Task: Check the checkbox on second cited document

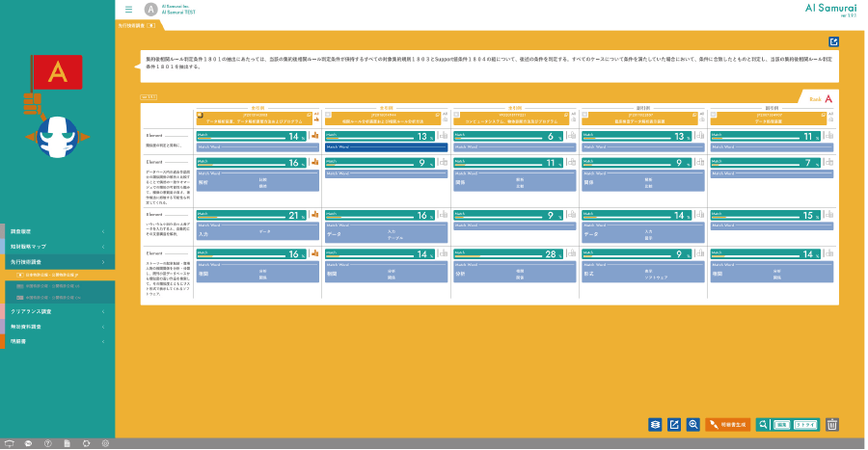Action: [330, 114]
